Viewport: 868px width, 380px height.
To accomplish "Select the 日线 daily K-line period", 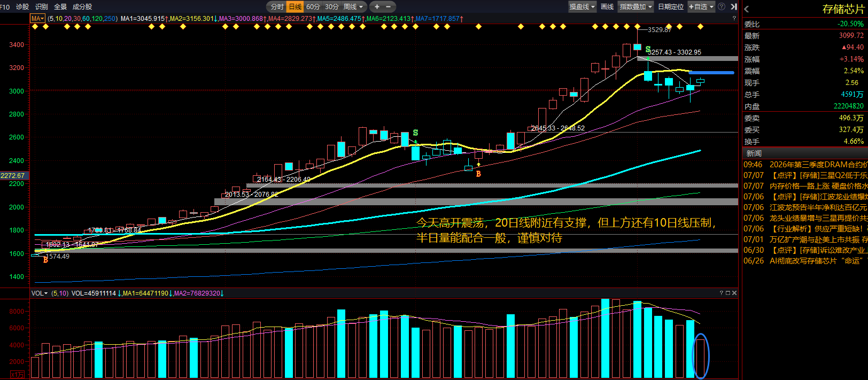I will coord(295,7).
